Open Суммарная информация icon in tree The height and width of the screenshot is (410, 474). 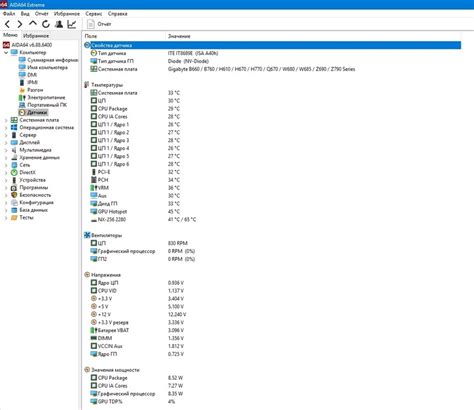22,60
